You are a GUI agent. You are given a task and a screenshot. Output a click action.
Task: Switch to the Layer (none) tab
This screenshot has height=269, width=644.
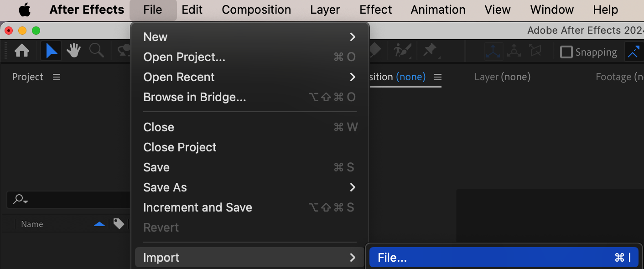(502, 77)
